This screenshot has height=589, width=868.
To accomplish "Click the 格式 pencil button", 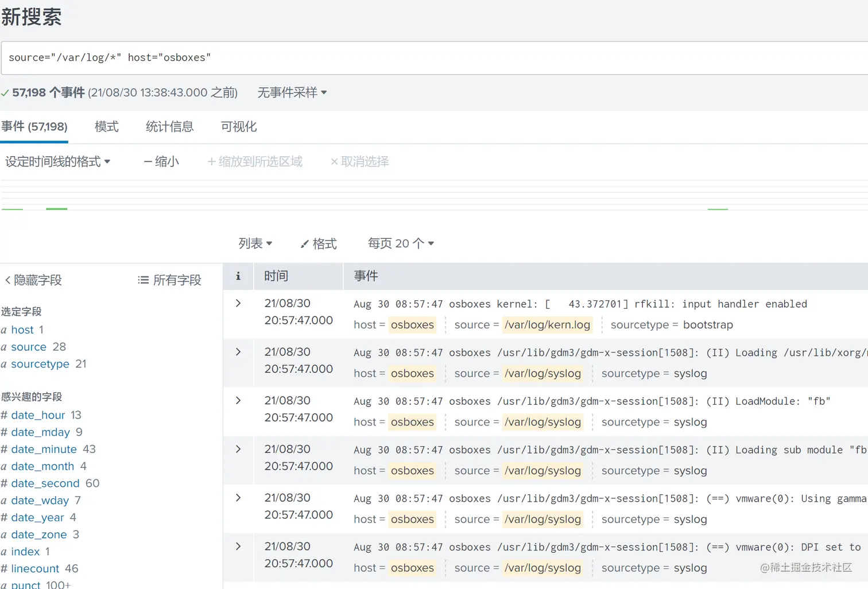I will [319, 243].
